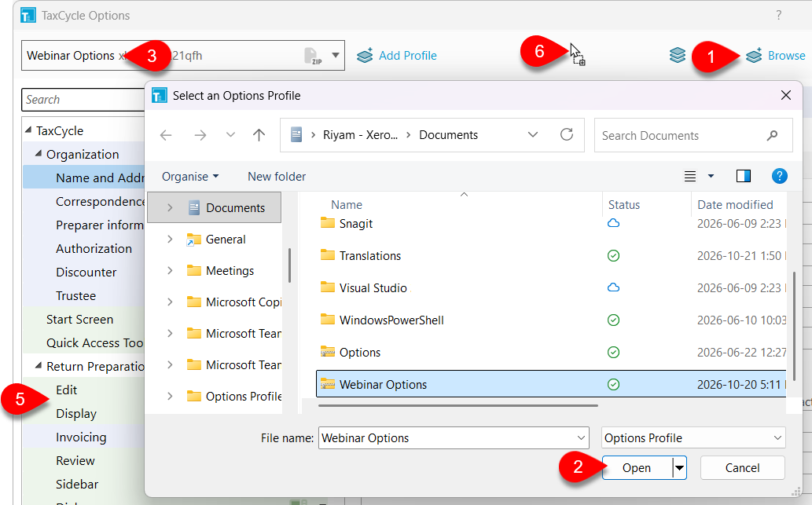Click the Add Profile icon

[365, 55]
